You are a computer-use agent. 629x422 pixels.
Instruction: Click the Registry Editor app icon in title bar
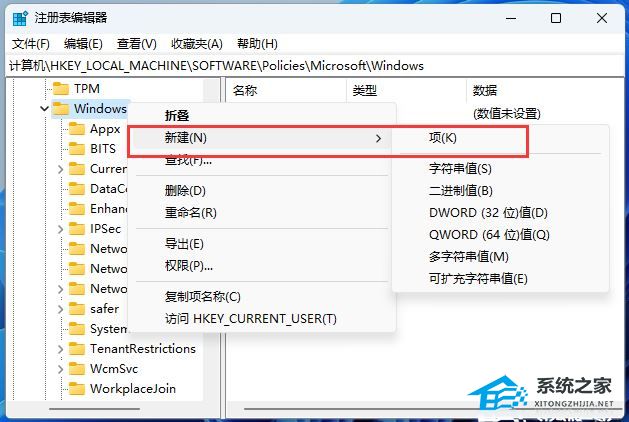click(20, 18)
